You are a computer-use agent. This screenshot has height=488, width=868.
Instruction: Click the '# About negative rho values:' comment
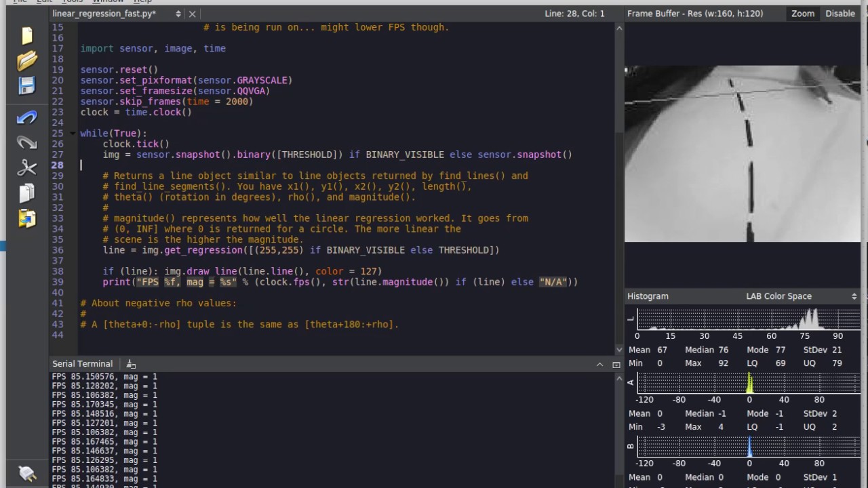pos(159,303)
